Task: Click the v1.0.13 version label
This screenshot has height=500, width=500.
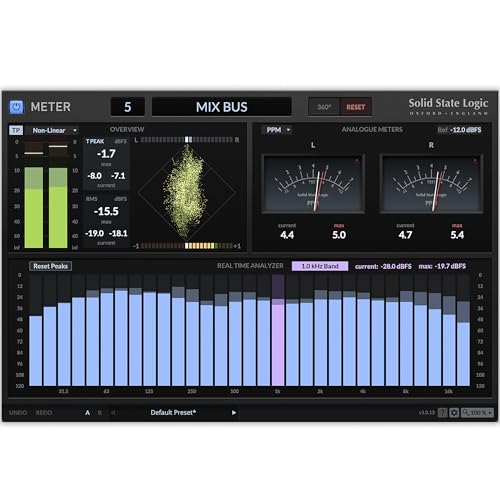Action: click(427, 413)
